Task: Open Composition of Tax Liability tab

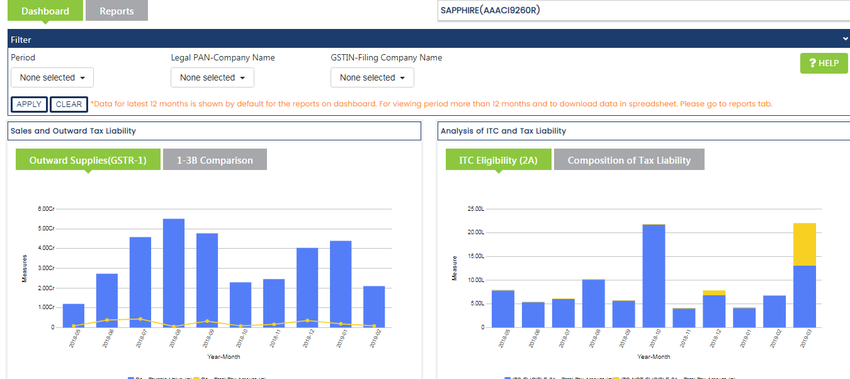Action: pyautogui.click(x=629, y=160)
